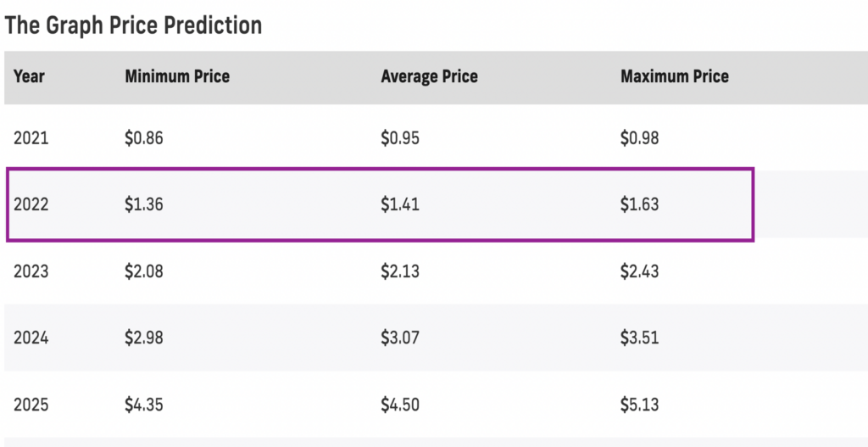Click the $0.86 minimum price value
Screen dimensions: 868x447
pyautogui.click(x=144, y=138)
